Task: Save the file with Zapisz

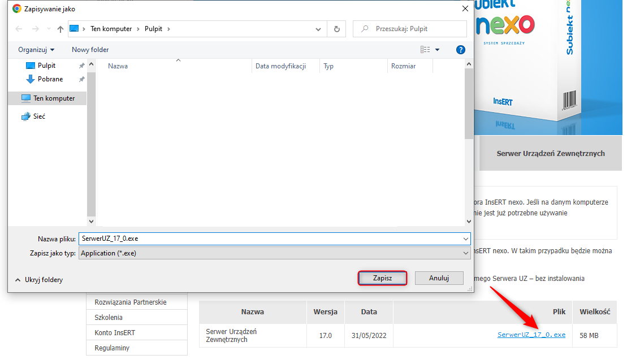Action: (x=382, y=278)
